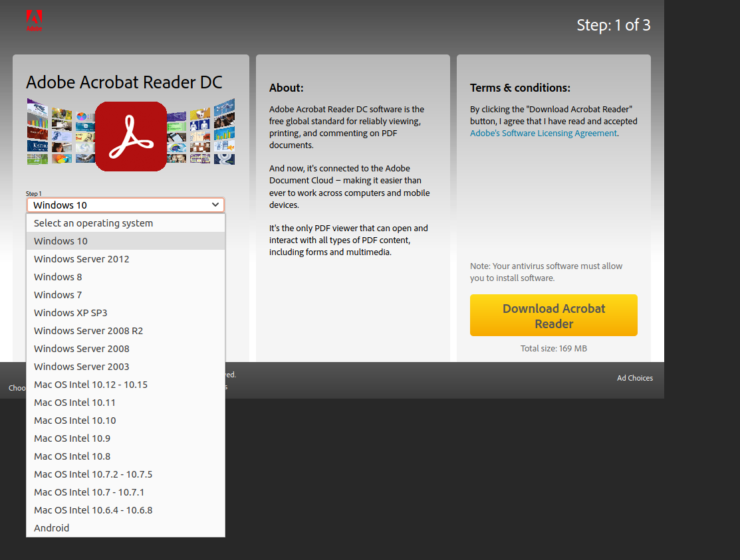Select Windows Server 2008 R2 option
This screenshot has height=560, width=740.
[126, 330]
